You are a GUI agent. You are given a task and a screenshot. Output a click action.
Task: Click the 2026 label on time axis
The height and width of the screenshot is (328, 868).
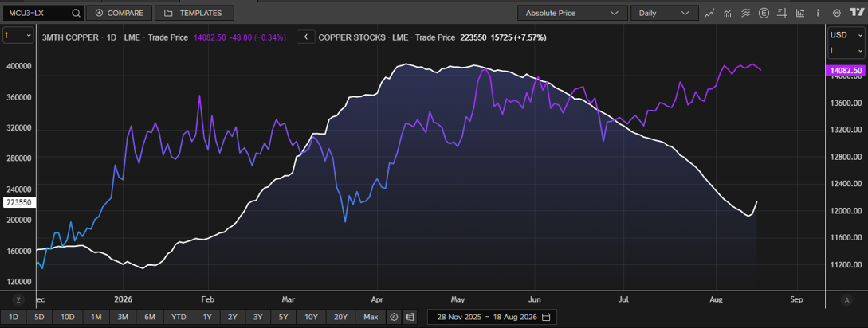(x=122, y=299)
